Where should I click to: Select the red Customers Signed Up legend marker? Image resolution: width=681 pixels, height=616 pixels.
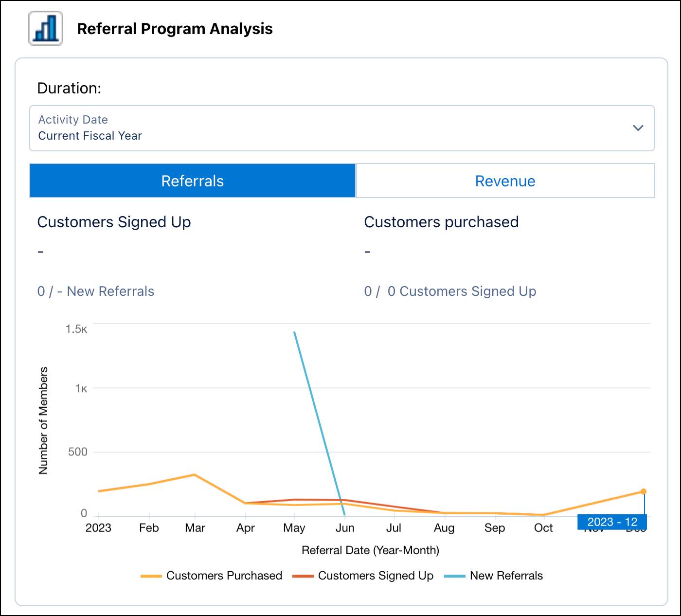click(x=304, y=575)
